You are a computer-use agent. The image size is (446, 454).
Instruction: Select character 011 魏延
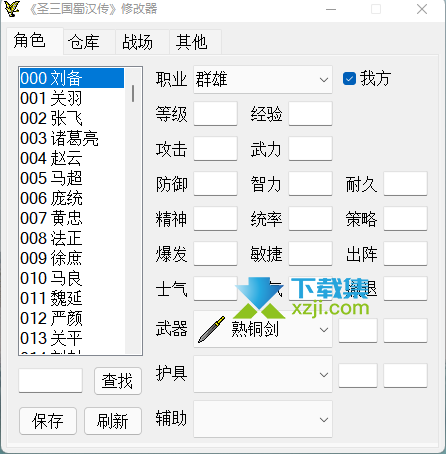(x=72, y=298)
